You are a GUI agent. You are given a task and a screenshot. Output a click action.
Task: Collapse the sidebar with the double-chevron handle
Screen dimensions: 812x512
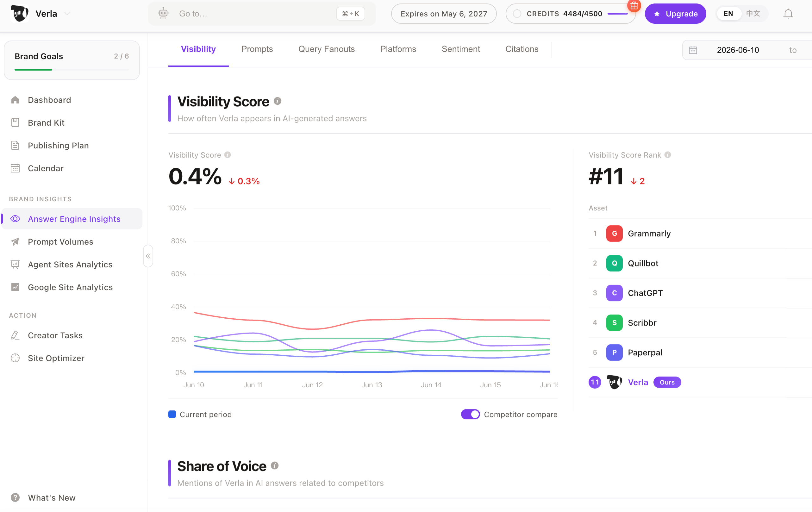pos(148,256)
